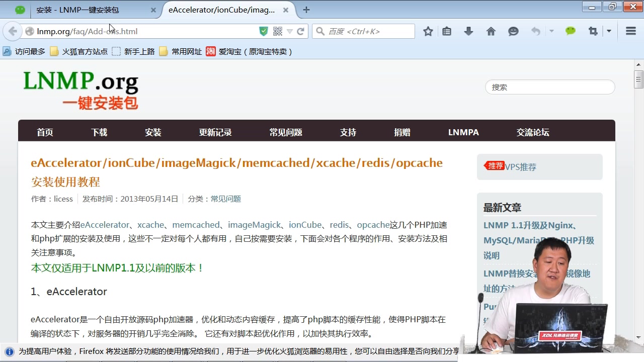644x362 pixels.
Task: Click the heading 1、eAccelerator
Action: point(69,292)
